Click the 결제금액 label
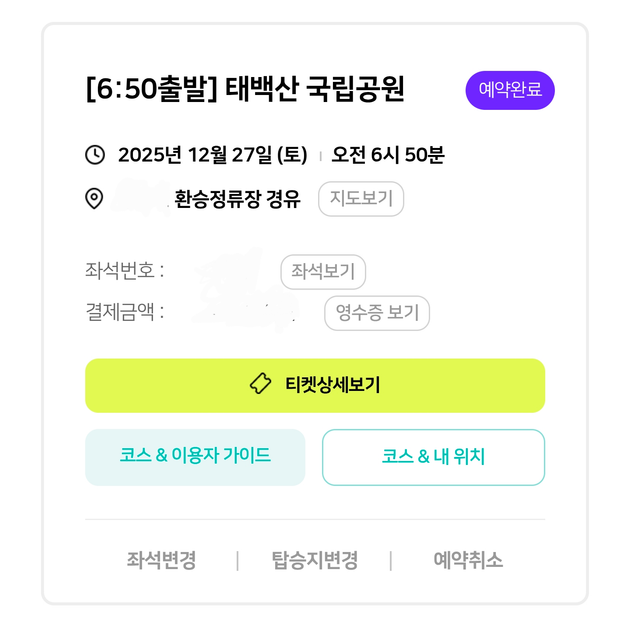The width and height of the screenshot is (630, 640). [x=125, y=313]
